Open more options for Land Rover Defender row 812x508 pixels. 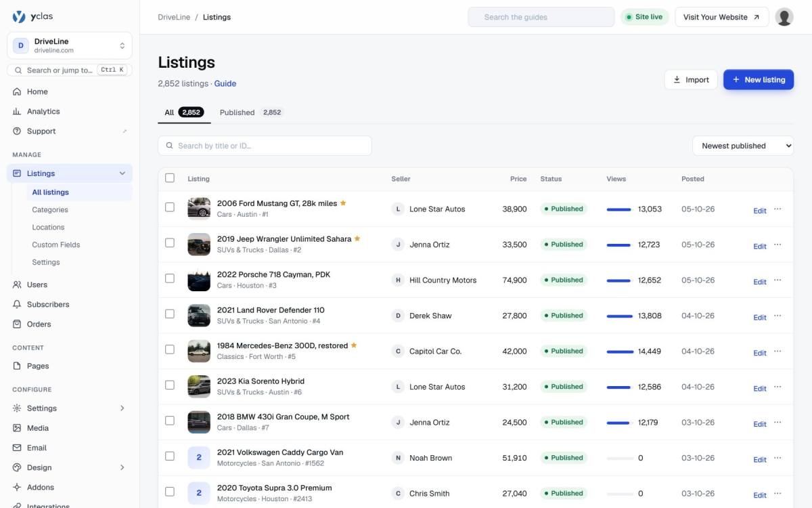click(777, 316)
